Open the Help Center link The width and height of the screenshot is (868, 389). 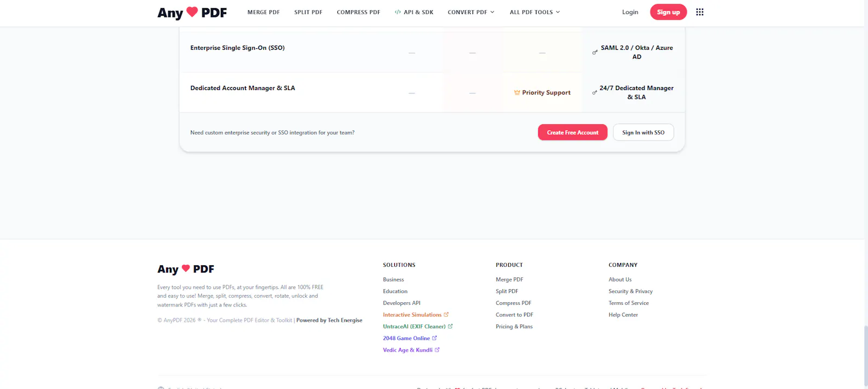coord(623,315)
